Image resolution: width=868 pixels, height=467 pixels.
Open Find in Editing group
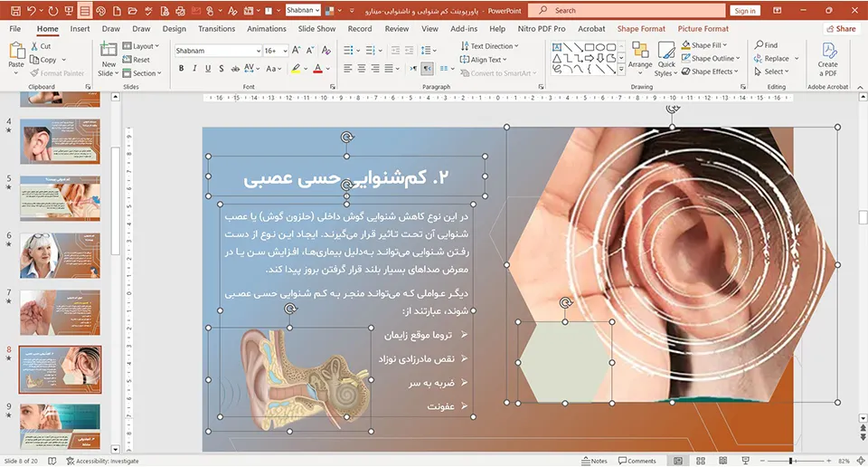coord(766,45)
